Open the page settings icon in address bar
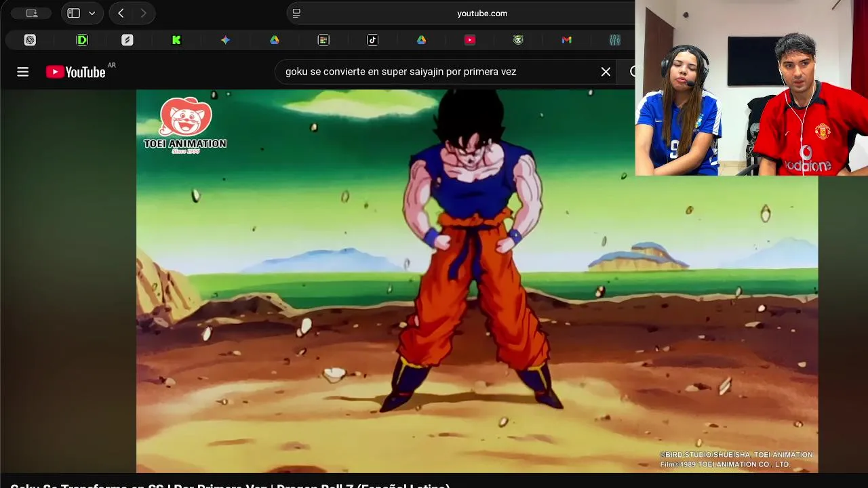Viewport: 868px width, 488px height. (296, 14)
